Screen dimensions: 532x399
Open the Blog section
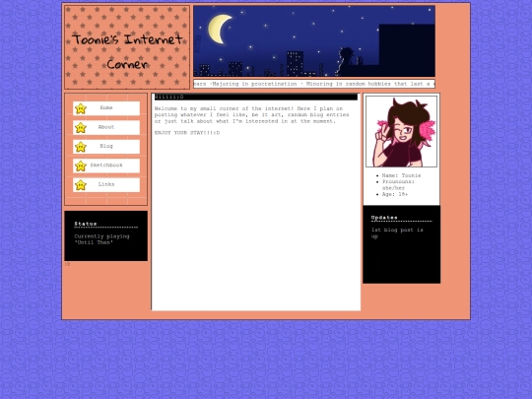[x=106, y=147]
